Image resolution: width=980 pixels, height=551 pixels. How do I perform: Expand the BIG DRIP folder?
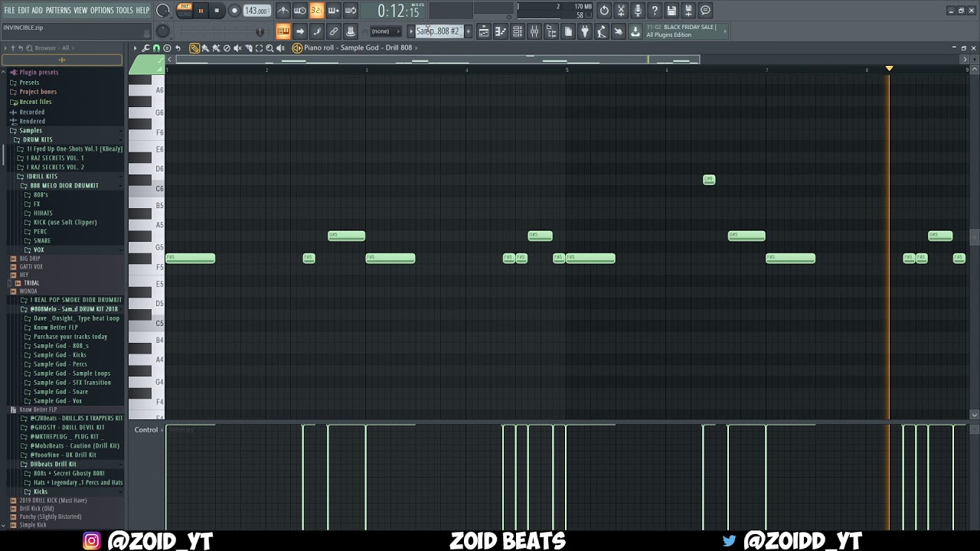pyautogui.click(x=29, y=259)
